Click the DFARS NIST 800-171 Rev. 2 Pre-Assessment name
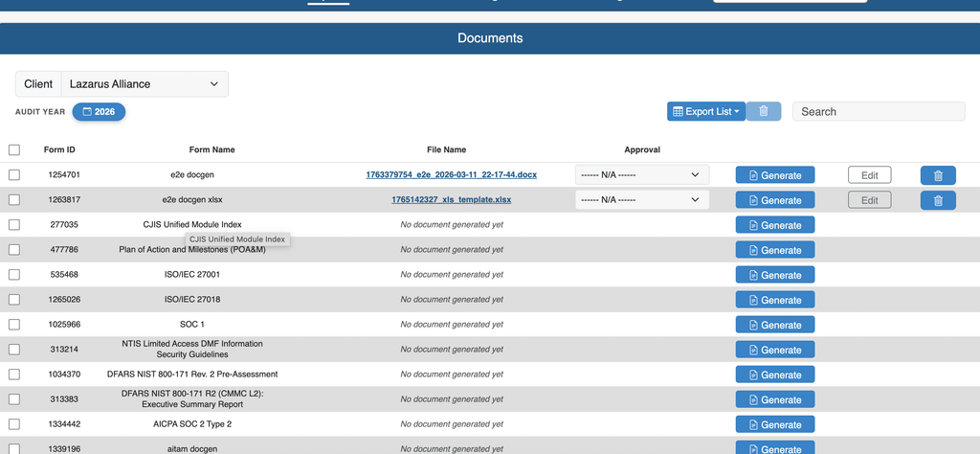980x454 pixels. pos(191,374)
